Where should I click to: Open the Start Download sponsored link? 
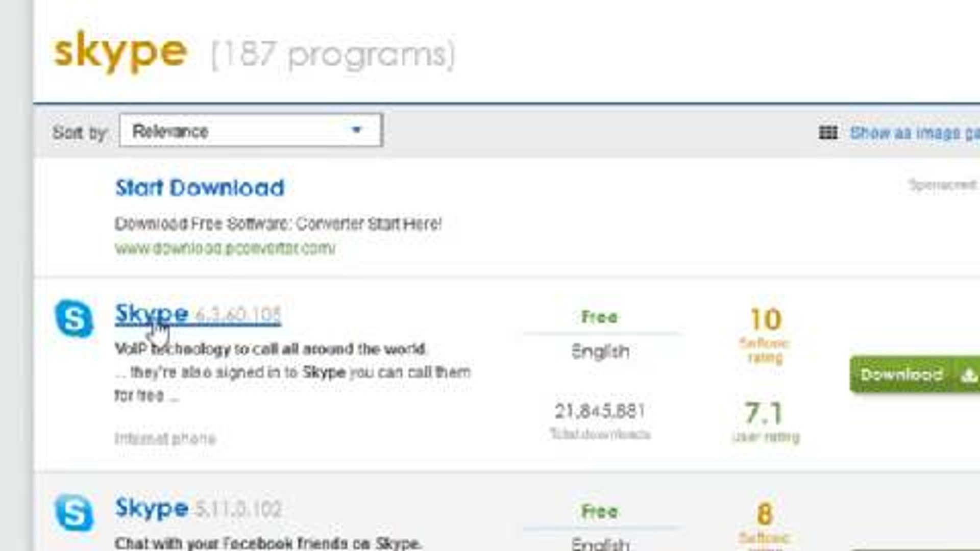tap(200, 188)
